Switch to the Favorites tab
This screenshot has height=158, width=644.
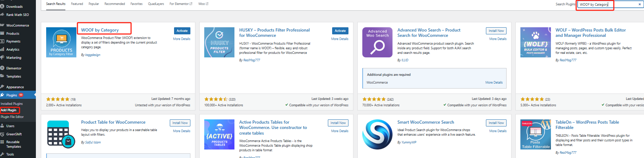(x=136, y=4)
